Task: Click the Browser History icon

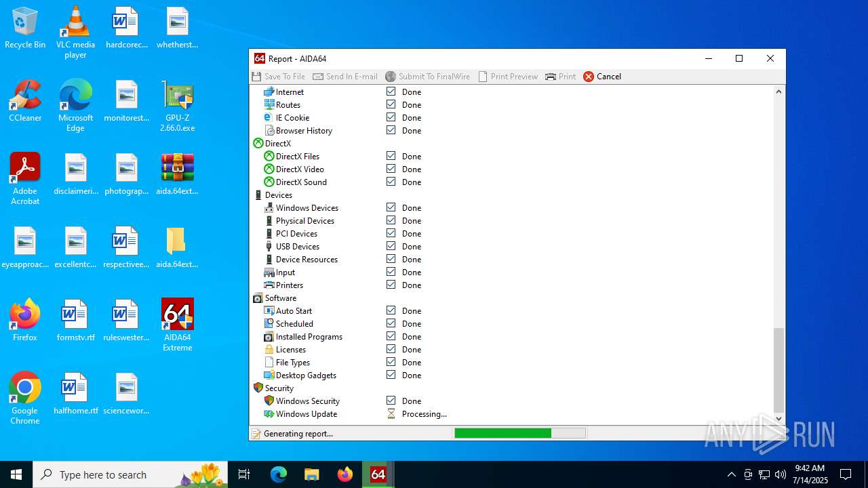Action: (x=269, y=130)
